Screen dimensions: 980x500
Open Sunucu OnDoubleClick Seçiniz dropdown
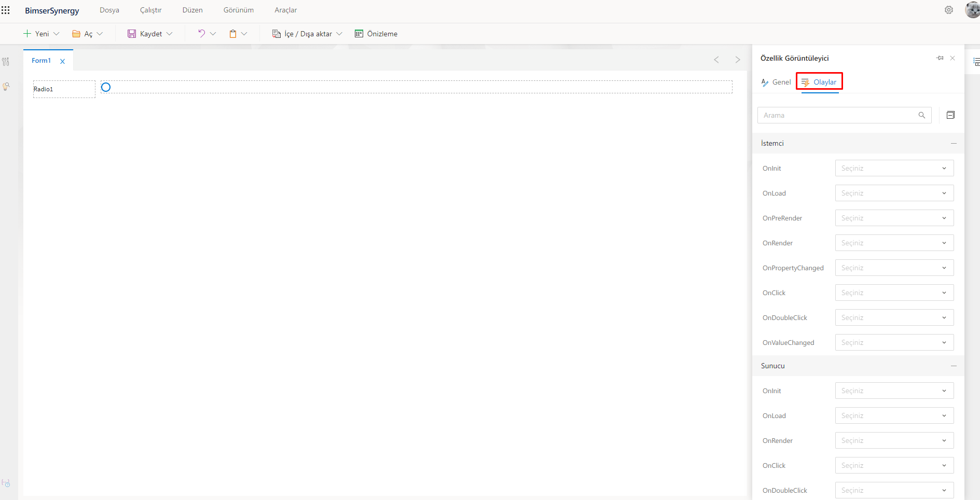click(894, 490)
